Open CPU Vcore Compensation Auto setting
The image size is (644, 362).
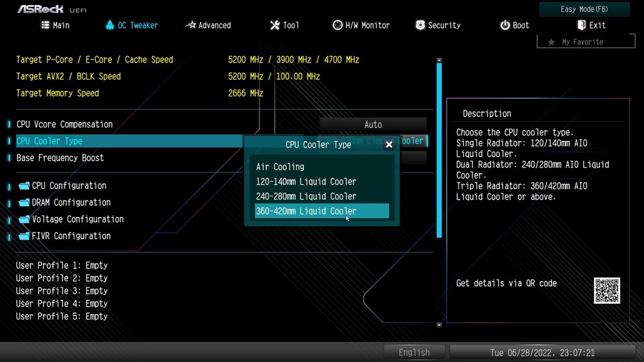point(373,124)
